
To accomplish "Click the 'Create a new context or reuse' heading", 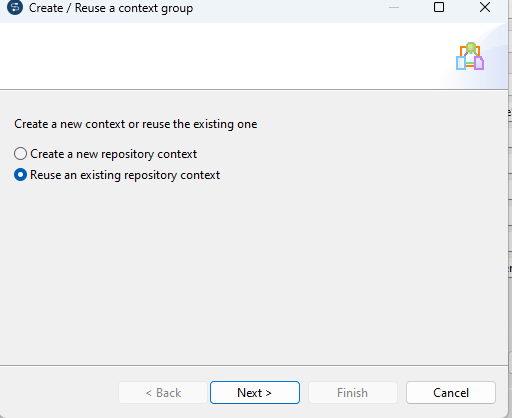I will tap(136, 124).
